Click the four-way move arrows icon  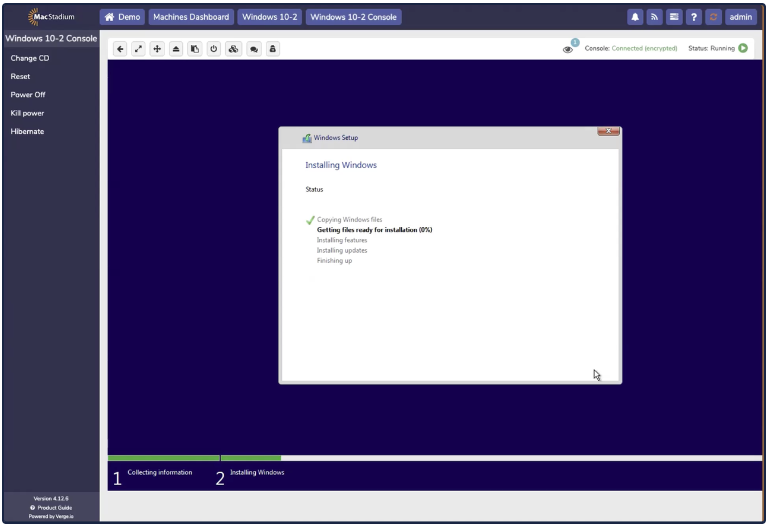(x=158, y=49)
